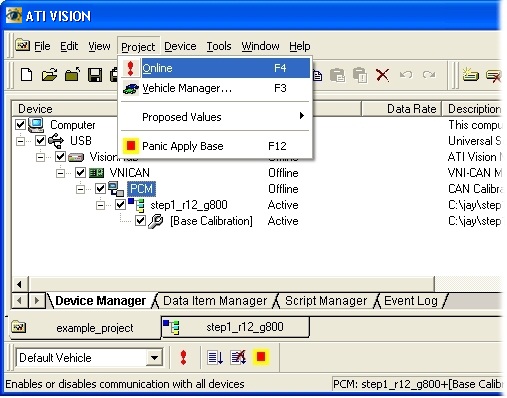Viewport: 507px width, 398px height.
Task: Open the View menu
Action: coord(99,46)
